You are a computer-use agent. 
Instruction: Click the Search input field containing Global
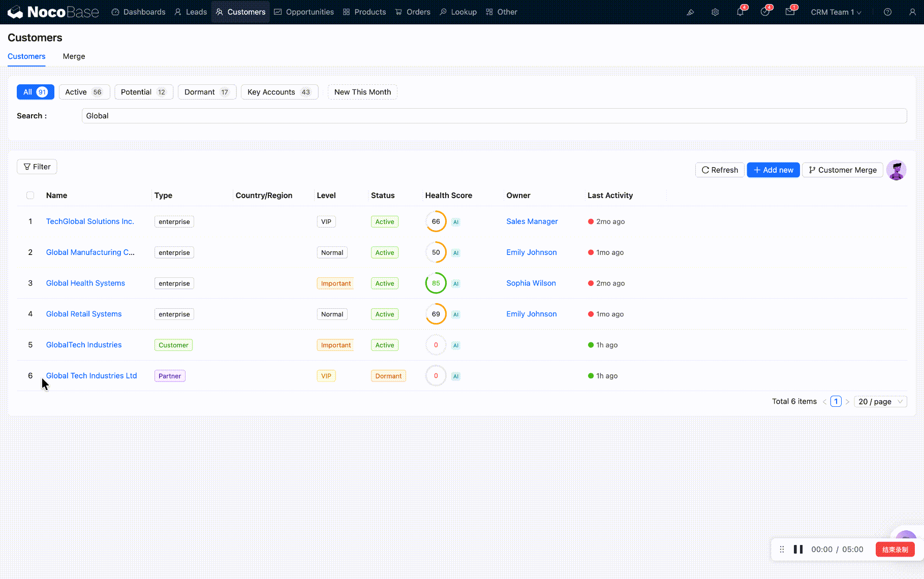pyautogui.click(x=494, y=116)
